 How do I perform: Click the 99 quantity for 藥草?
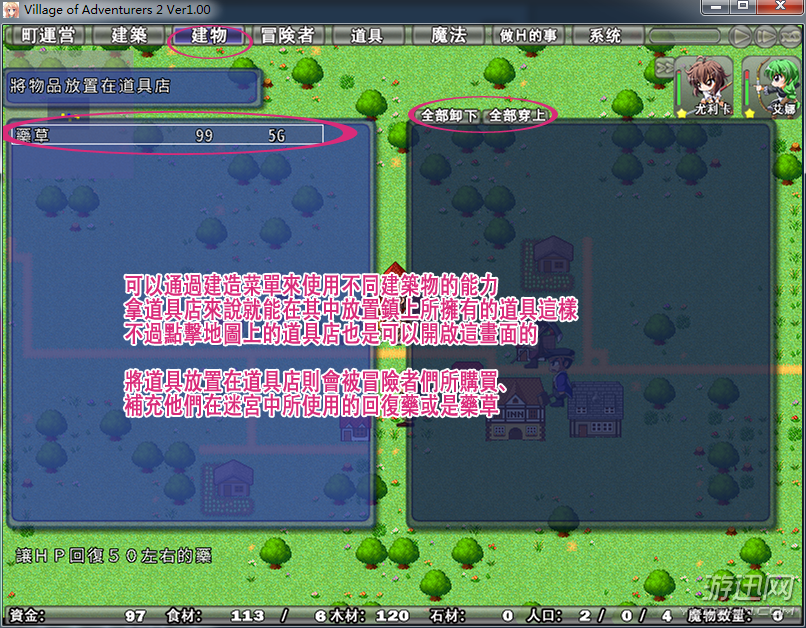point(204,136)
